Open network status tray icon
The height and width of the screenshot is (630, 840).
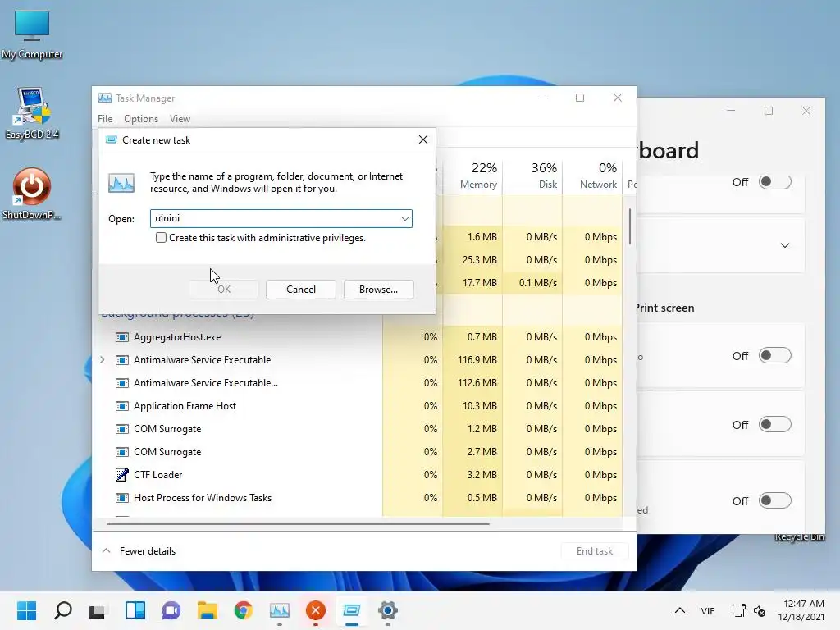tap(739, 610)
